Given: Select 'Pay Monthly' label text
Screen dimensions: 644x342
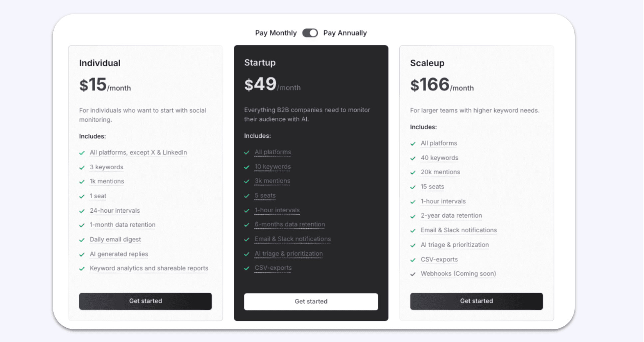Looking at the screenshot, I should 276,33.
